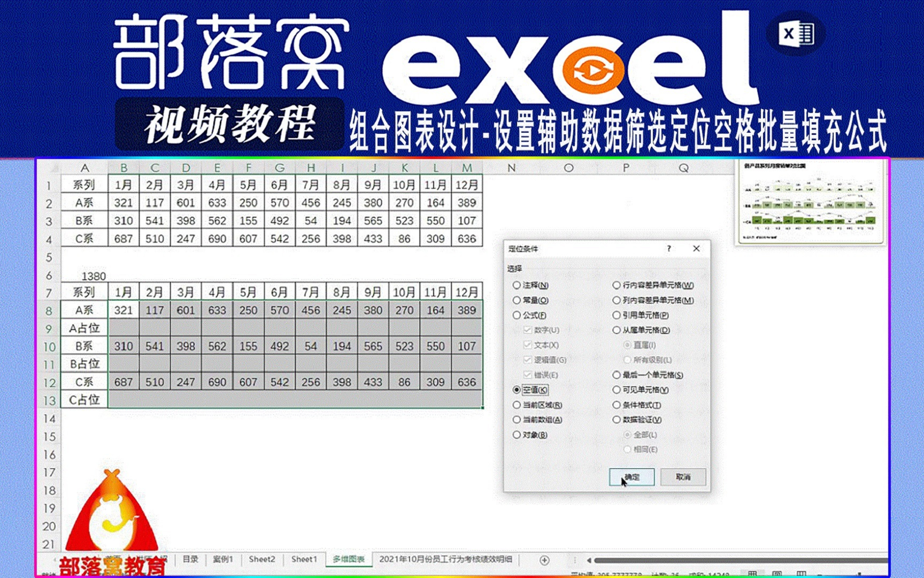This screenshot has height=578, width=924.
Task: Choose the 数据验证(V) radio option
Action: pos(637,420)
